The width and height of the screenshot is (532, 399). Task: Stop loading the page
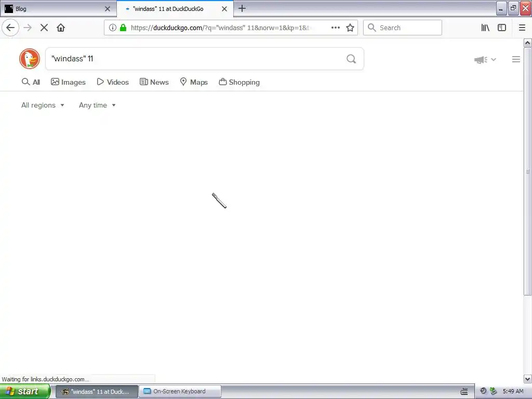coord(44,28)
